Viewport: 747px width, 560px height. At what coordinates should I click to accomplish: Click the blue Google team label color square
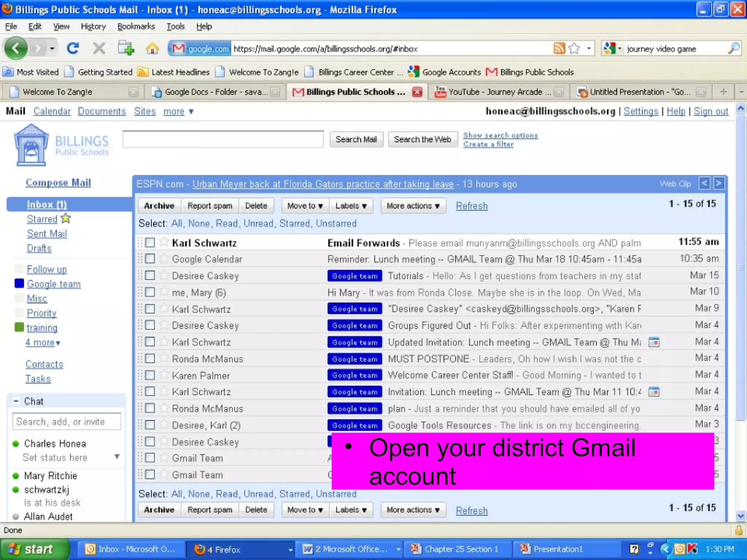(x=19, y=283)
